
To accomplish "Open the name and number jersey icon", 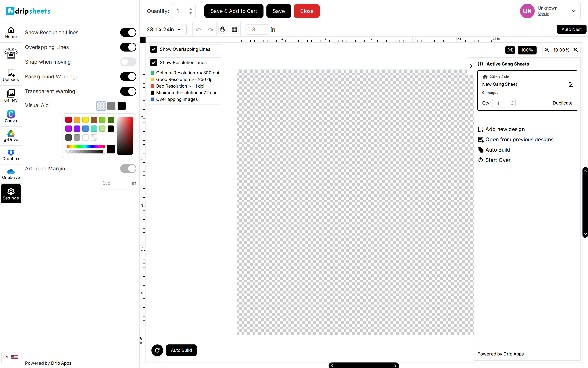I will click(x=11, y=54).
